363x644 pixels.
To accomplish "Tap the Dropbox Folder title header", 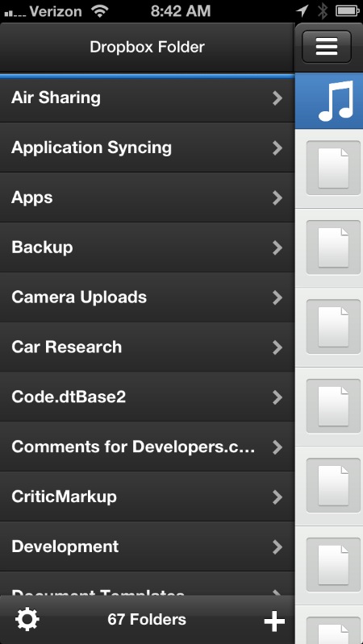I will [x=147, y=47].
